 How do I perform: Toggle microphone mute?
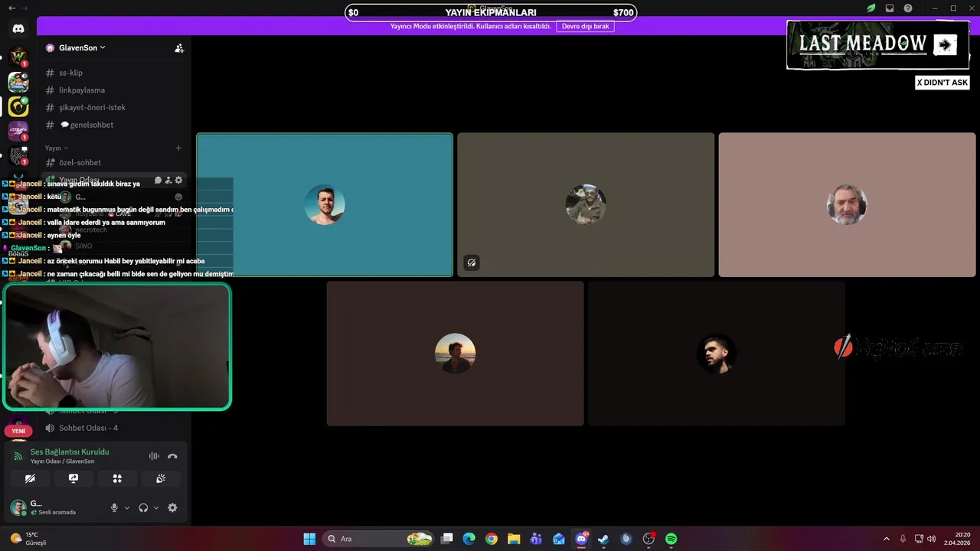(x=114, y=507)
